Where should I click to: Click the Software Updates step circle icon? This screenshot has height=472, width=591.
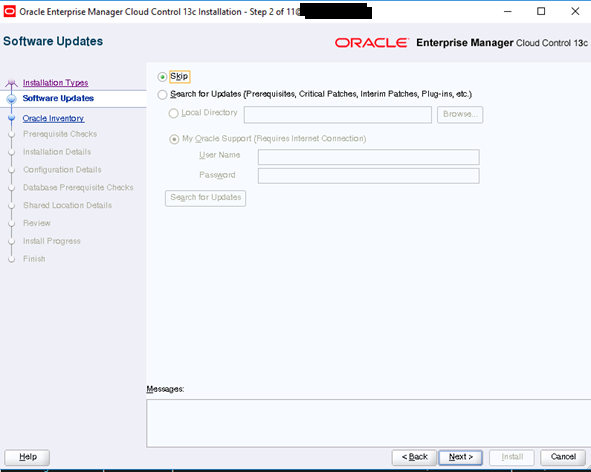tap(12, 99)
